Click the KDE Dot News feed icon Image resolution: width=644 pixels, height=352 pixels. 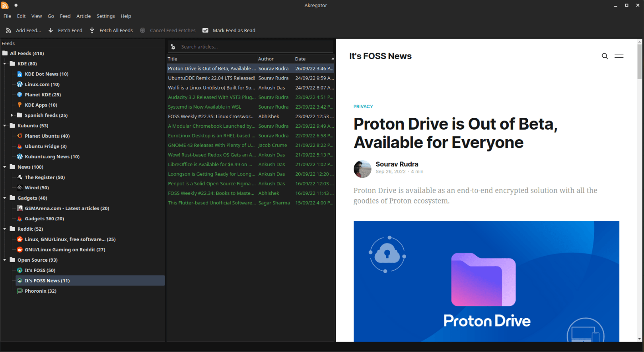[19, 74]
